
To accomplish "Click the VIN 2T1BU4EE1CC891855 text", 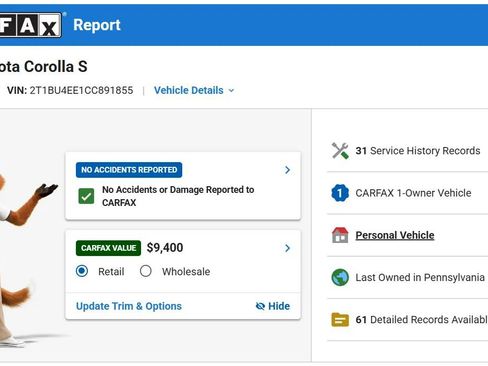I will pyautogui.click(x=70, y=90).
